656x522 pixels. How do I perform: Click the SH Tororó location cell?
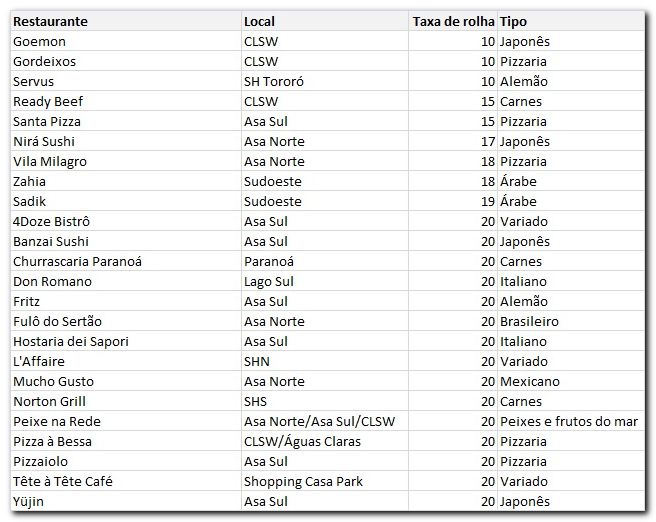tap(274, 81)
